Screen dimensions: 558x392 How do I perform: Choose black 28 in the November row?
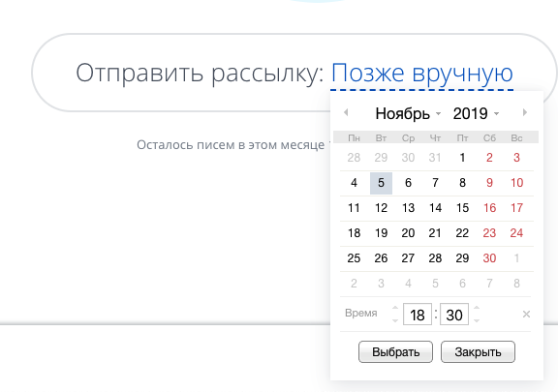pyautogui.click(x=435, y=258)
